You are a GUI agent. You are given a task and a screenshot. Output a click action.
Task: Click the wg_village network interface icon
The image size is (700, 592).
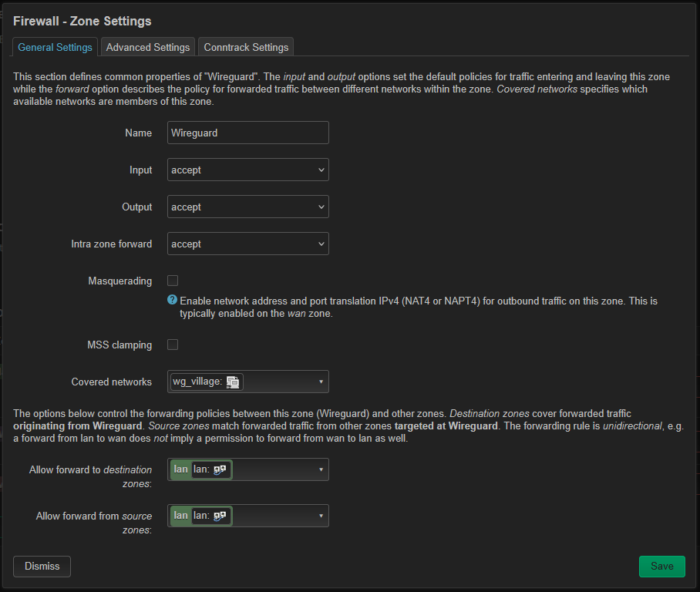click(233, 382)
